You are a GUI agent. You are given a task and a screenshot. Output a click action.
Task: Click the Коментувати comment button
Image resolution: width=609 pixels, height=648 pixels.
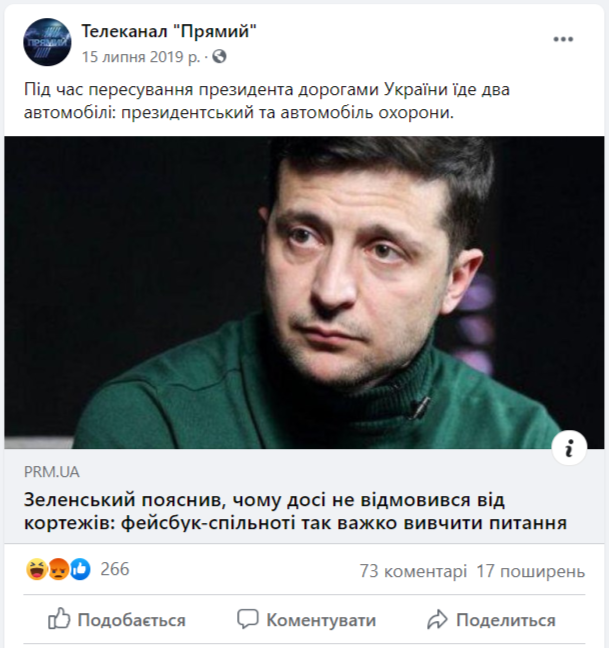point(306,619)
